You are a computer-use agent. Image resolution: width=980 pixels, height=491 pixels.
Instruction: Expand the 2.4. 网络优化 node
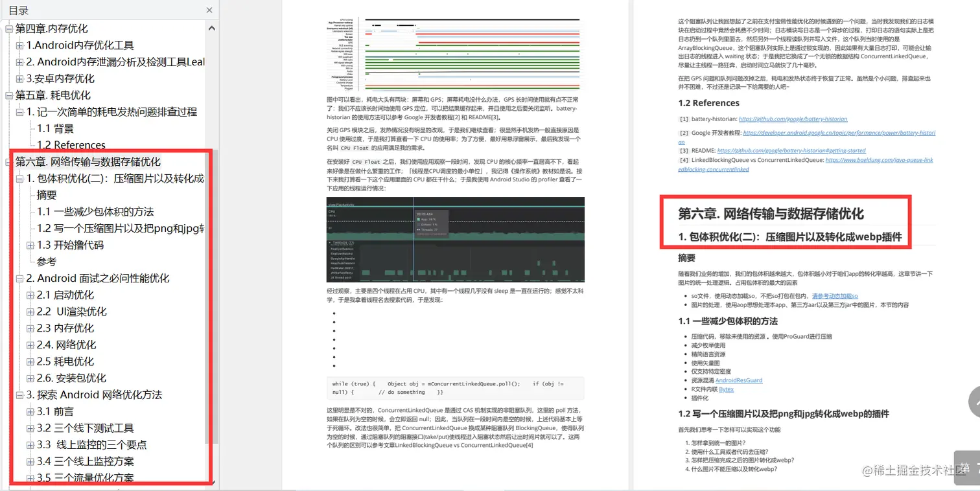click(x=30, y=345)
